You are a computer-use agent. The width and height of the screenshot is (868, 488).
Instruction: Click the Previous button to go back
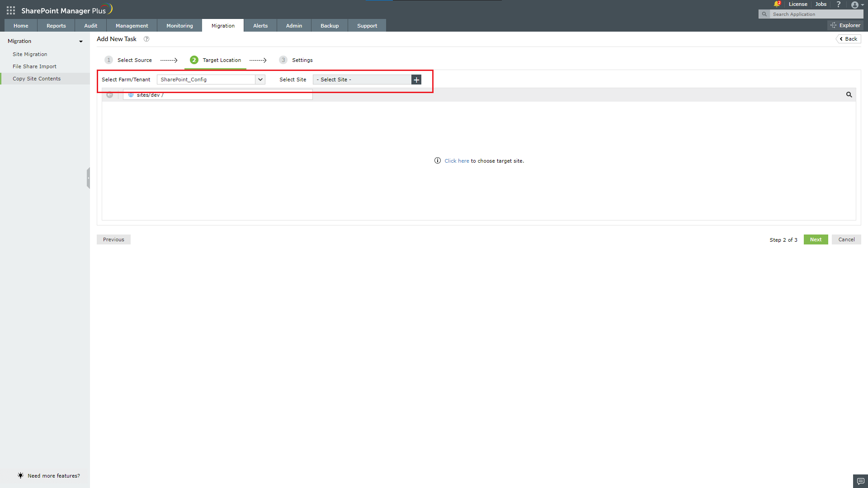point(113,239)
